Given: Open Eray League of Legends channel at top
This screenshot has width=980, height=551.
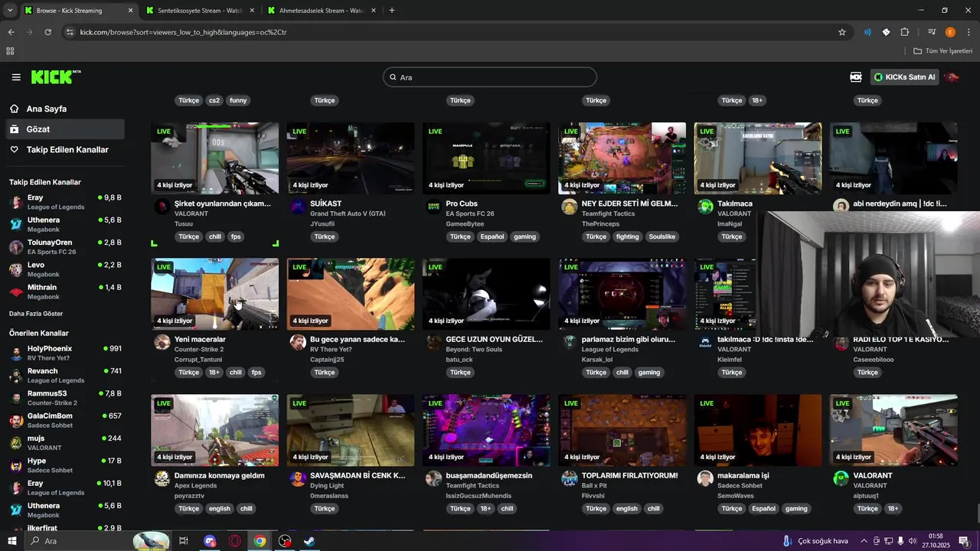Looking at the screenshot, I should point(64,202).
